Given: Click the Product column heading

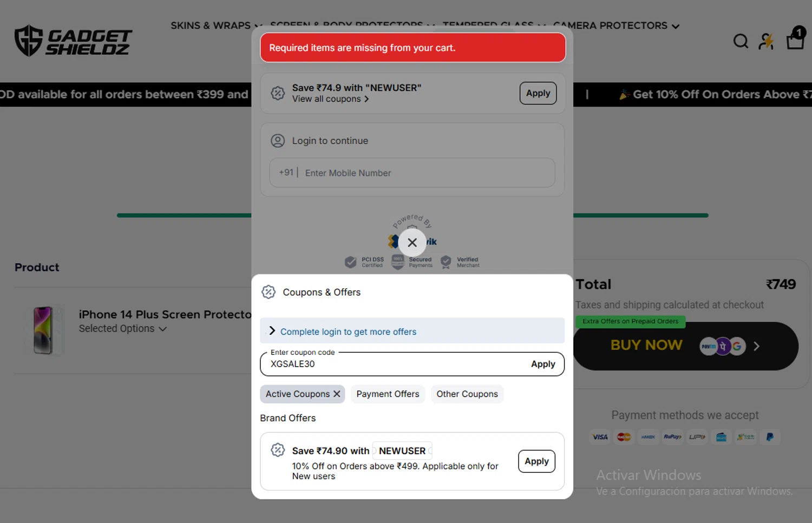Looking at the screenshot, I should (37, 267).
